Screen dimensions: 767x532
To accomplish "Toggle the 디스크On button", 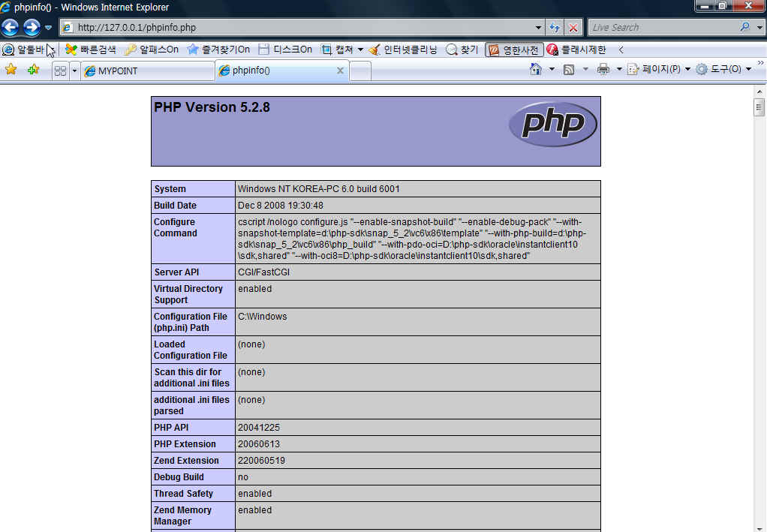I will pyautogui.click(x=285, y=50).
